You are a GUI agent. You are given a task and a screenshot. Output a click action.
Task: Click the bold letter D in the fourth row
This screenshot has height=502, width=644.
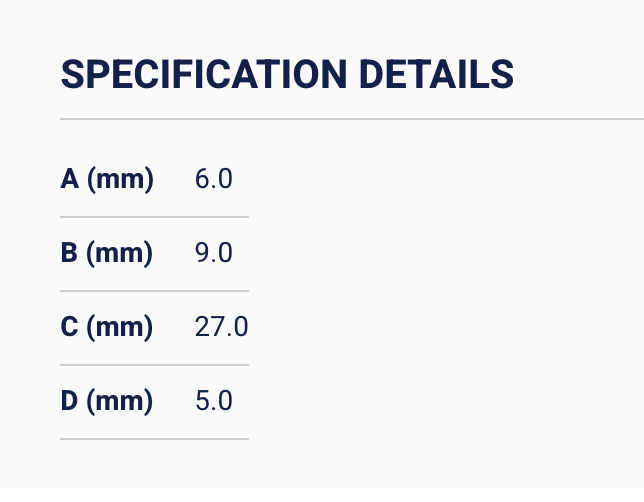click(70, 402)
